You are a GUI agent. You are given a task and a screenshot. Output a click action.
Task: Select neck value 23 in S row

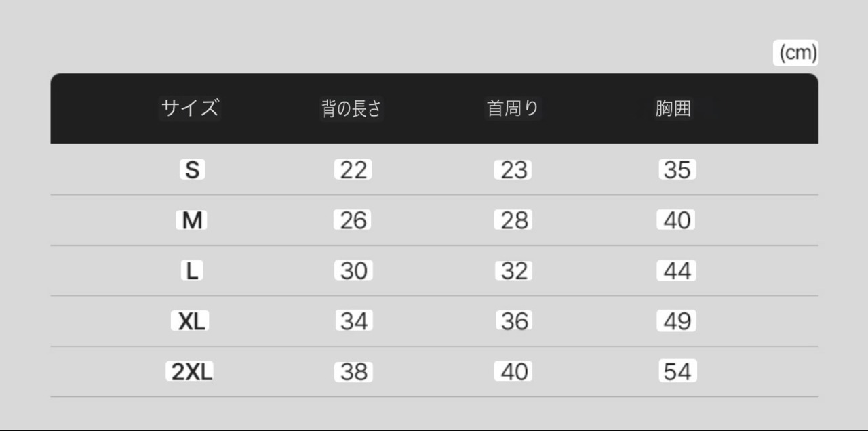point(513,170)
